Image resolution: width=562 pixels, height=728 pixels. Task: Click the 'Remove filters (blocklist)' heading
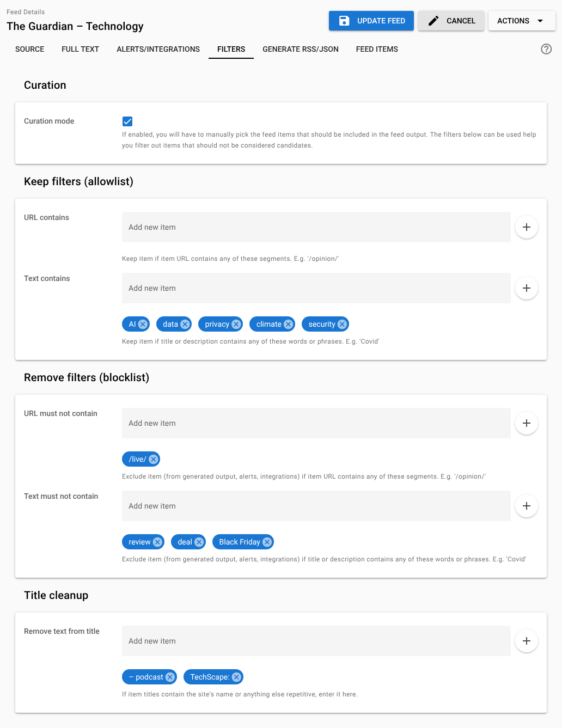coord(87,377)
